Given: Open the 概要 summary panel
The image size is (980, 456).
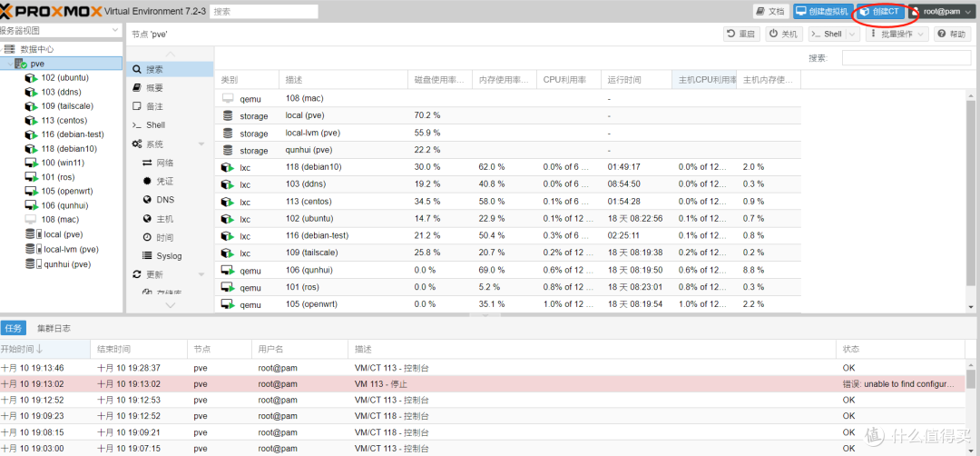Looking at the screenshot, I should coord(154,88).
